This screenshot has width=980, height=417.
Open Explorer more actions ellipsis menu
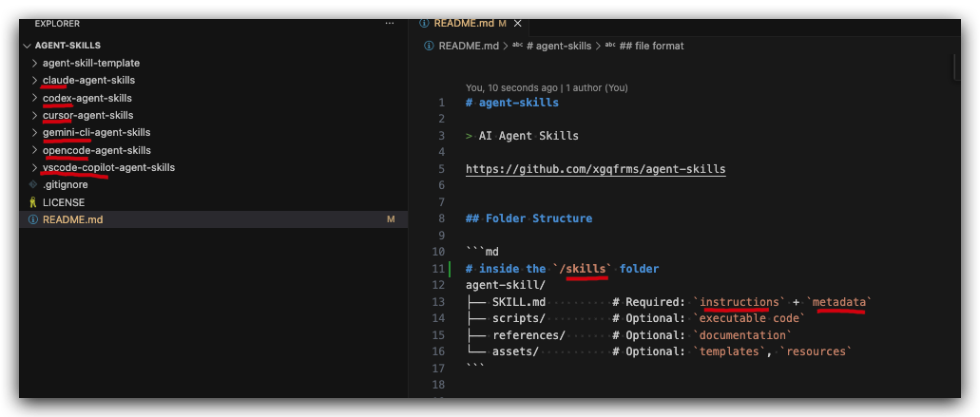[x=389, y=23]
